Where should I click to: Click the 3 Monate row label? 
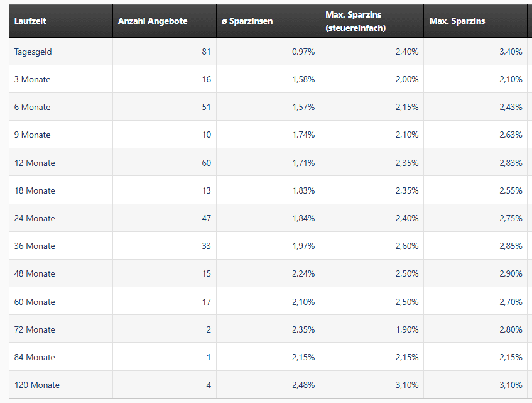point(33,79)
